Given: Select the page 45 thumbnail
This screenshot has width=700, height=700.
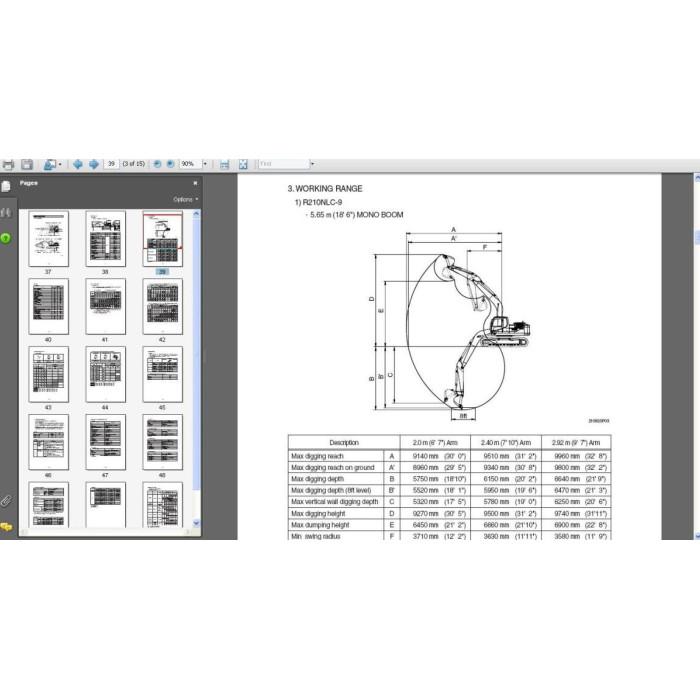Looking at the screenshot, I should (162, 374).
